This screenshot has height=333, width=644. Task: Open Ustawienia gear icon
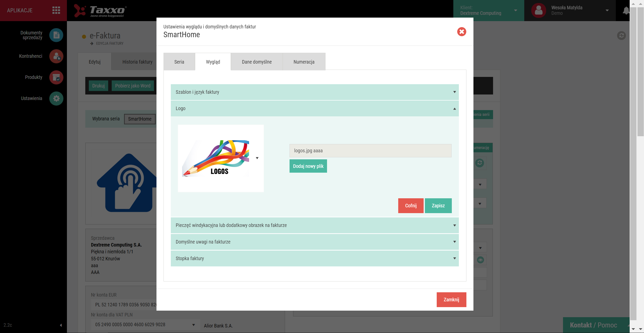[56, 98]
